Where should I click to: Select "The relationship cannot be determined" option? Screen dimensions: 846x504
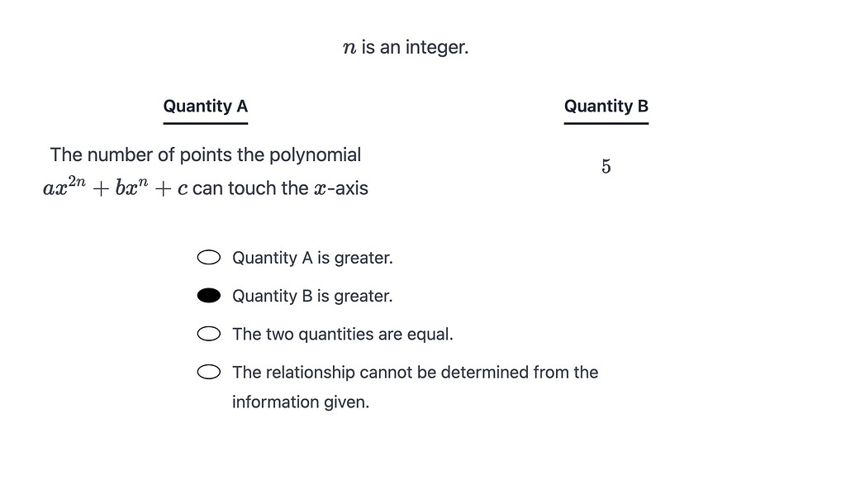(208, 372)
